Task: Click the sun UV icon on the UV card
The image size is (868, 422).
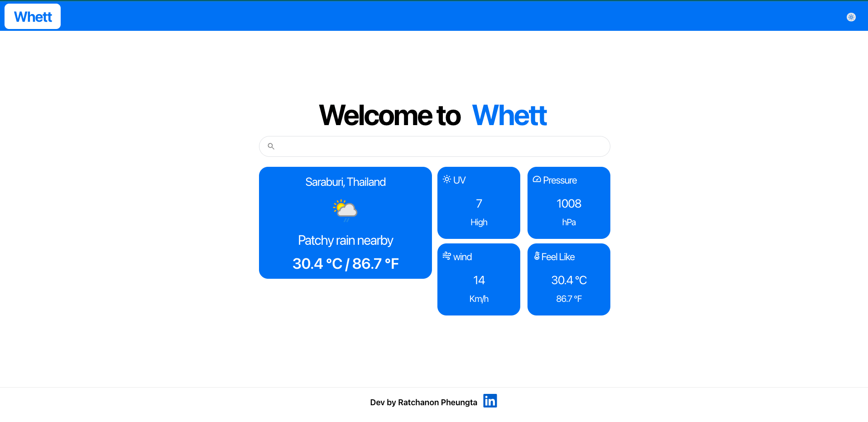Action: coord(447,179)
